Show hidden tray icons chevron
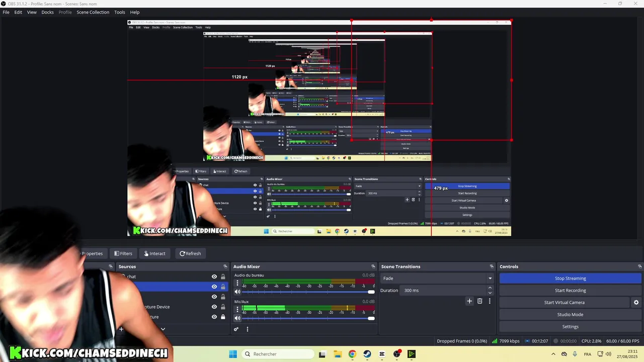The image size is (644, 362). (x=553, y=354)
